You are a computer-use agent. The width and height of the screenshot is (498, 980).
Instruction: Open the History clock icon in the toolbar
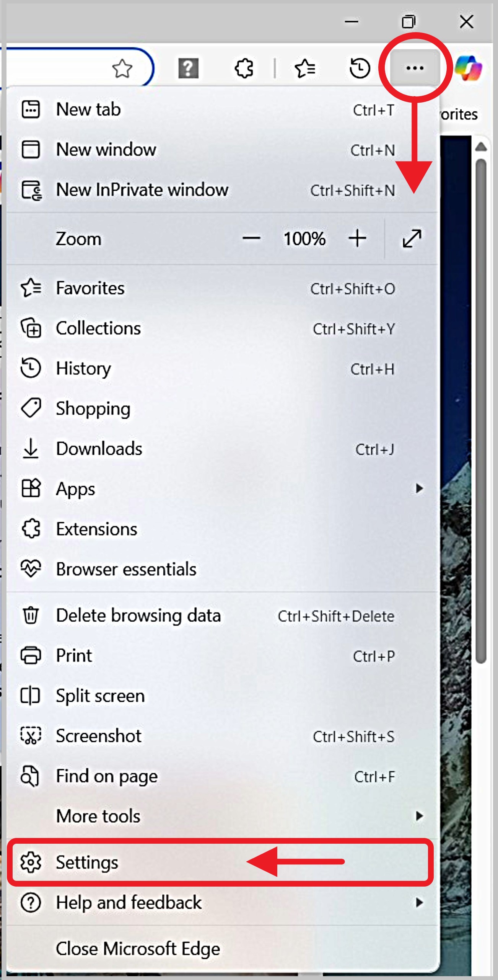(360, 68)
